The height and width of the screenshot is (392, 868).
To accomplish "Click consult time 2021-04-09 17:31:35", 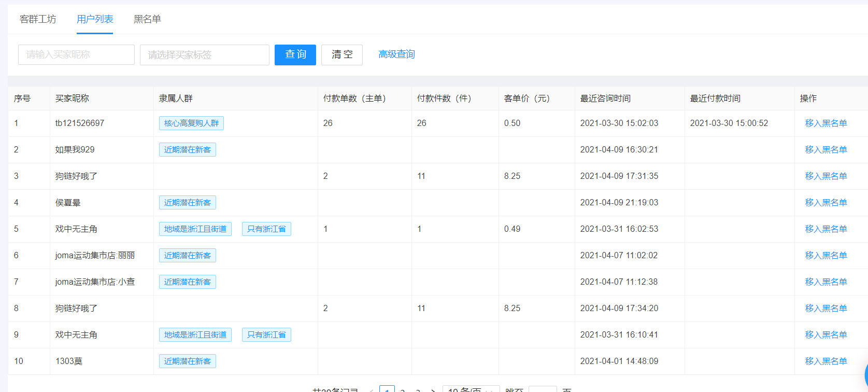I will pyautogui.click(x=619, y=176).
